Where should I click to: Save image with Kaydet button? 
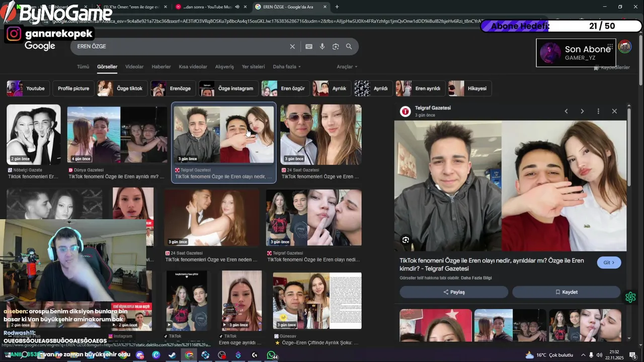point(566,292)
